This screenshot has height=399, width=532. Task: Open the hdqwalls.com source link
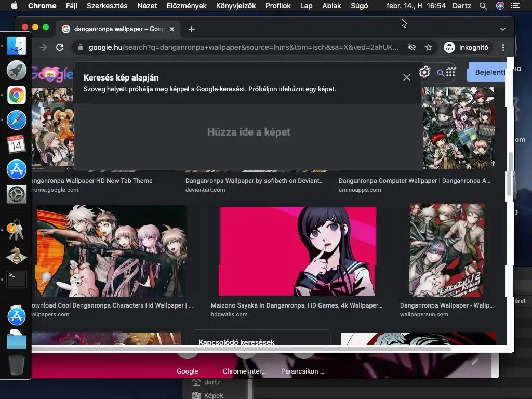coord(229,314)
